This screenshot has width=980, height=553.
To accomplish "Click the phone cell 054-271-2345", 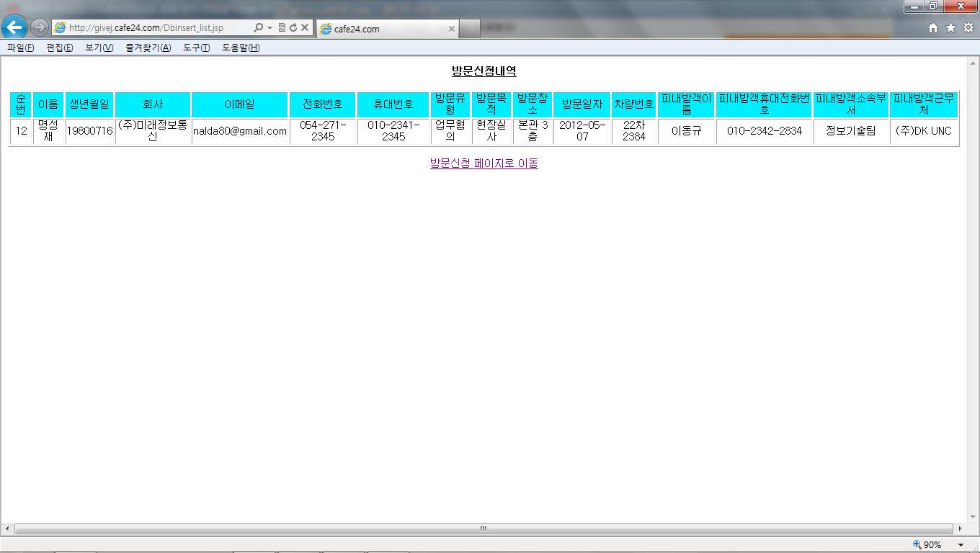I will coord(323,131).
